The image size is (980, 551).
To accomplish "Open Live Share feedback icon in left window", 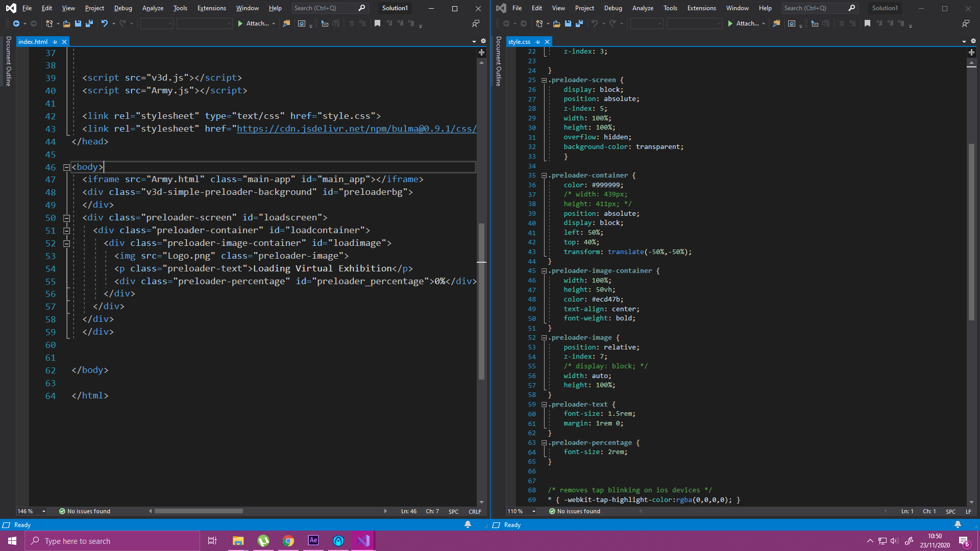I will tap(476, 23).
